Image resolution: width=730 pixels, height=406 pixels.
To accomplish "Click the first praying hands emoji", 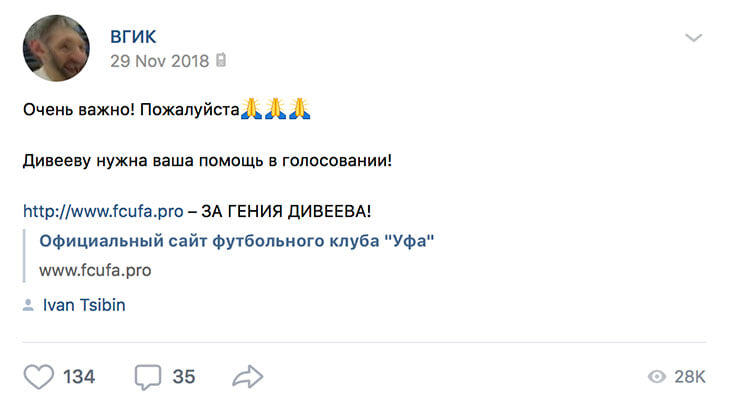I will (x=251, y=108).
